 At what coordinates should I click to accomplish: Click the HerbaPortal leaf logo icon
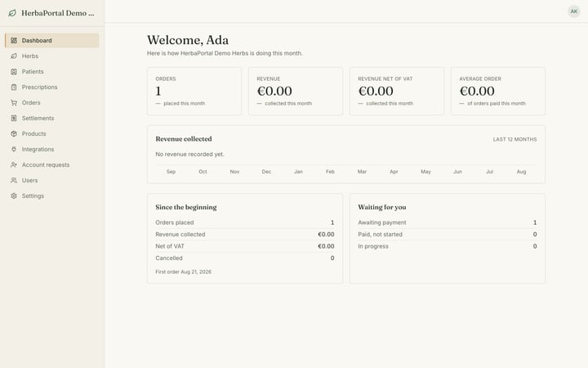click(12, 13)
